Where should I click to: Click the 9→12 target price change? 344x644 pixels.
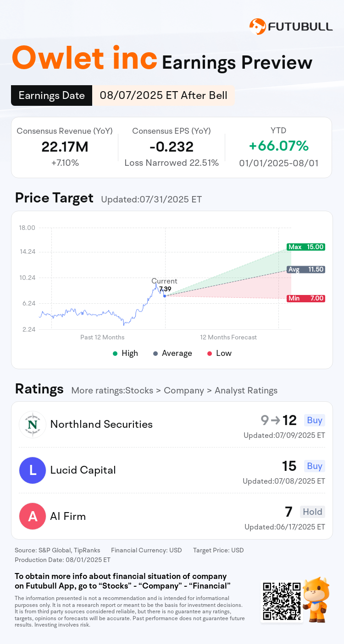coord(278,420)
